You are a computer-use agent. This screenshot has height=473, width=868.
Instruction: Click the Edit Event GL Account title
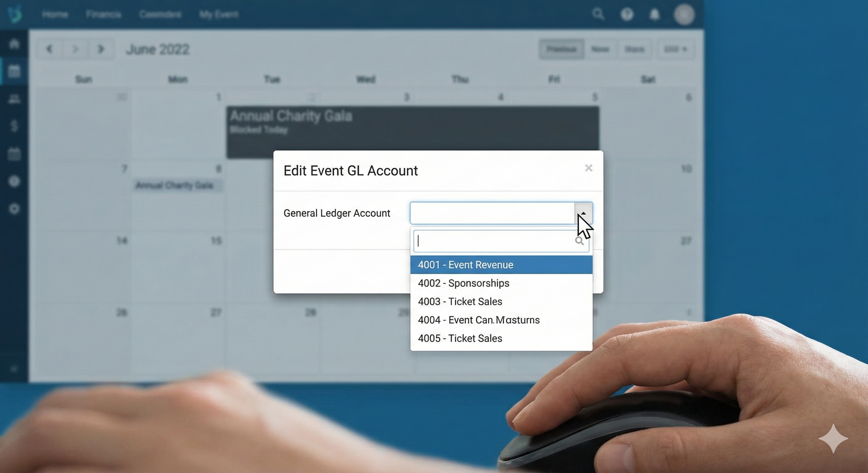point(350,171)
